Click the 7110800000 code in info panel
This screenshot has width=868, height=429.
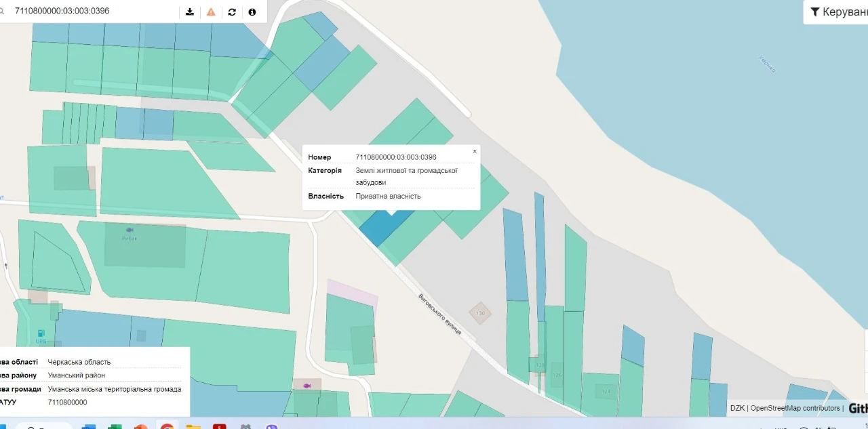click(68, 402)
